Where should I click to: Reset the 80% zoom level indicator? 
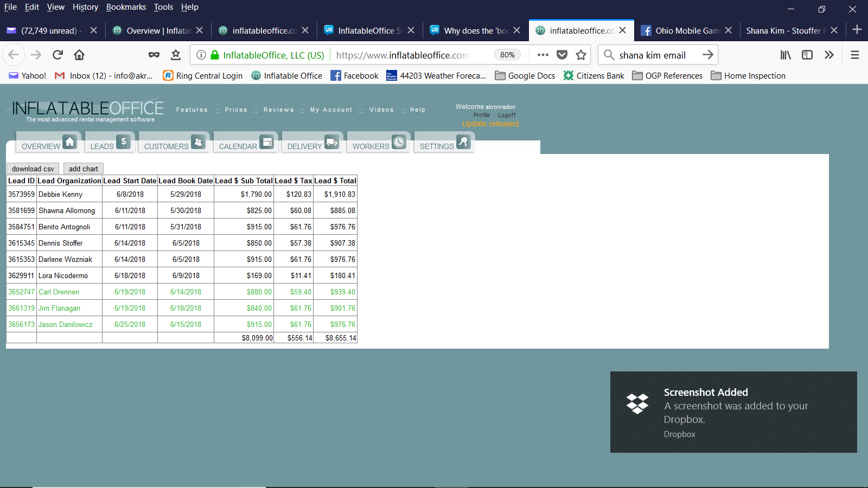507,55
